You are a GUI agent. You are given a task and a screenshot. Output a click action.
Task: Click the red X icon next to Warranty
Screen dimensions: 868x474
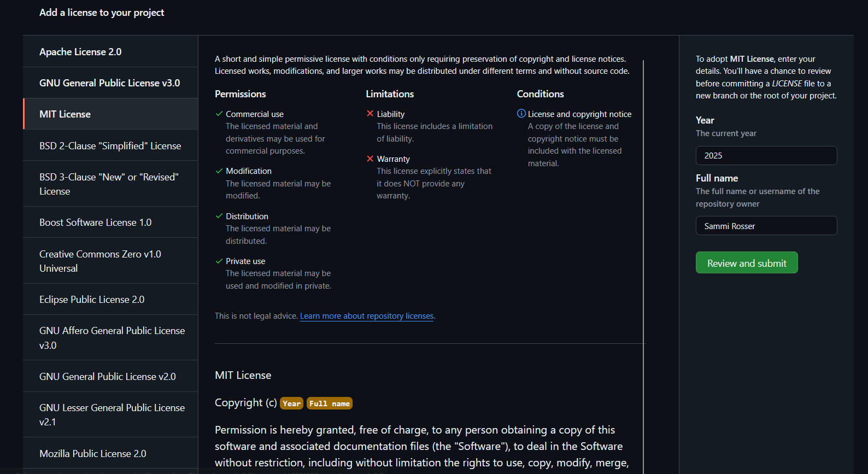pos(370,159)
